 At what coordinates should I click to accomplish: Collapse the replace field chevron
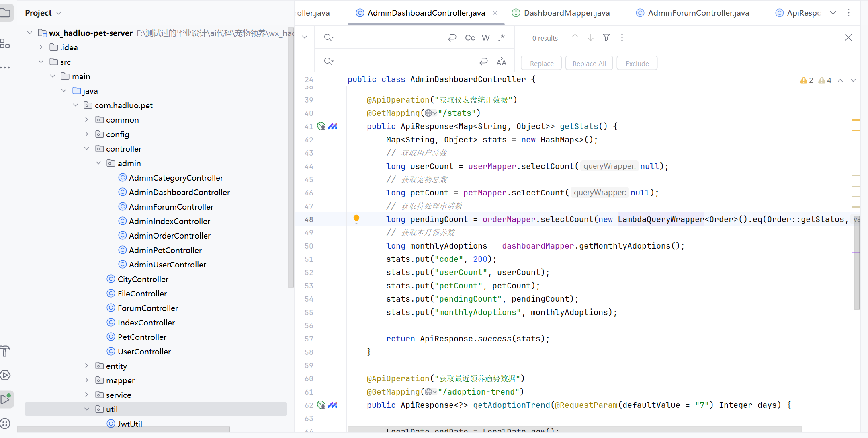coord(305,37)
